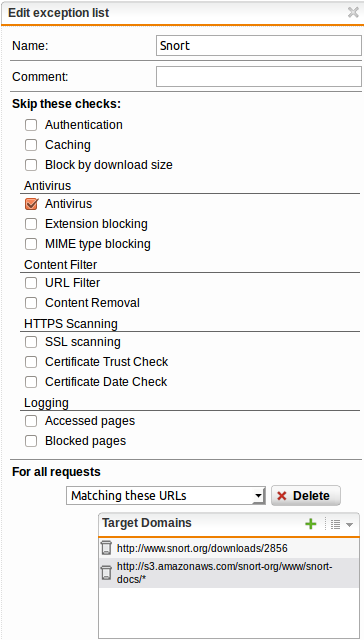Check Block by download size
This screenshot has height=640, width=364.
tap(31, 165)
